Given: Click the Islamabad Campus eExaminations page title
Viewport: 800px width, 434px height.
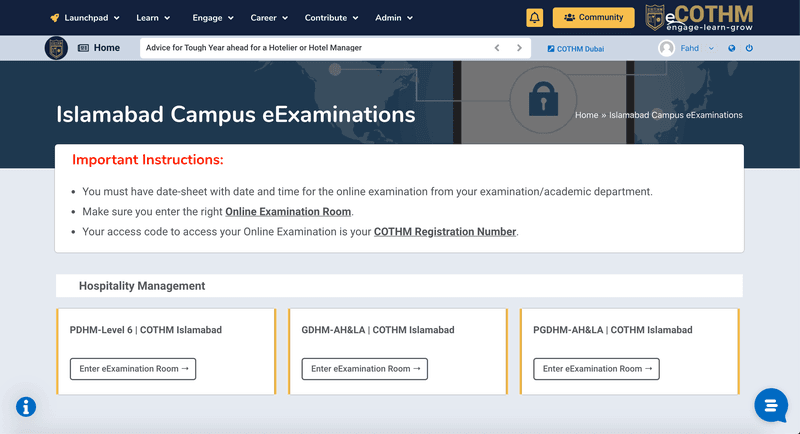Looking at the screenshot, I should (235, 114).
